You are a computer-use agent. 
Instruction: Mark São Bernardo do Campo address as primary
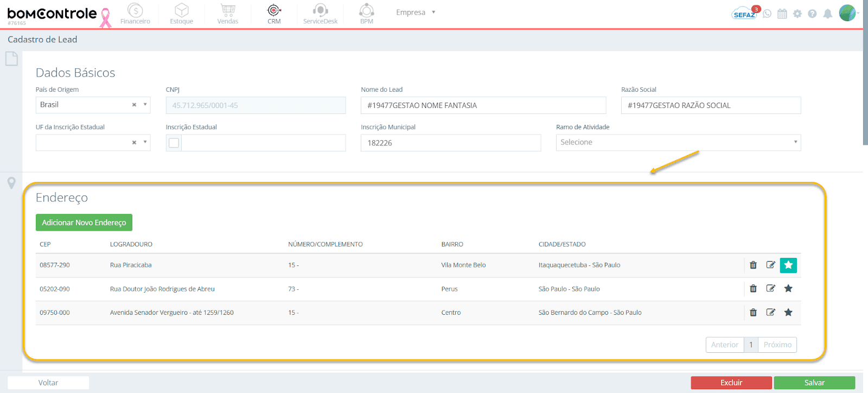(788, 312)
